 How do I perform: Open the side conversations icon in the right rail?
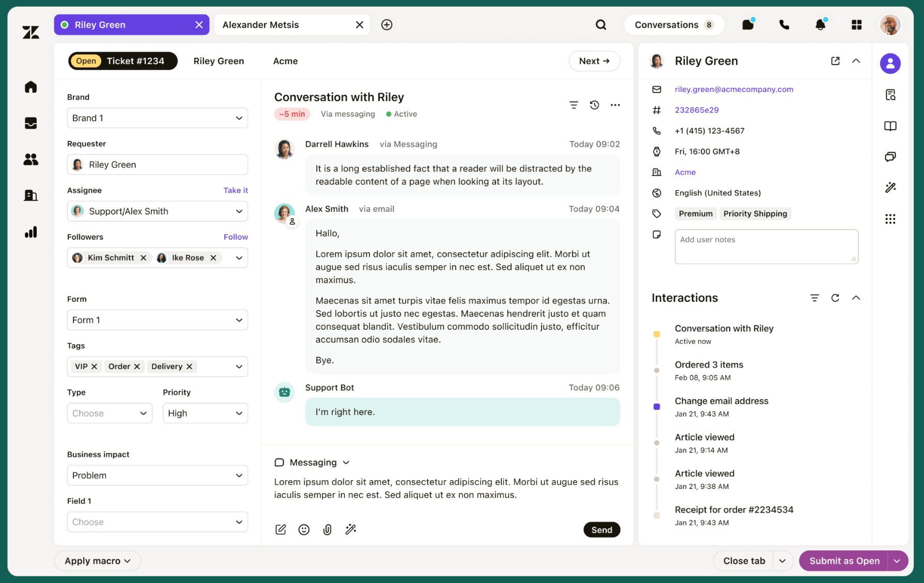tap(890, 157)
